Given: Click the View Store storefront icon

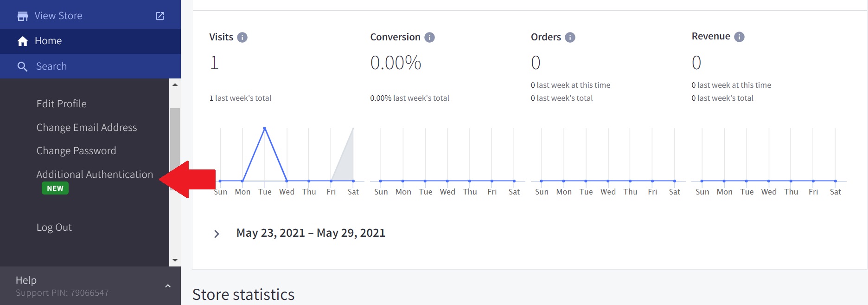Looking at the screenshot, I should (22, 16).
